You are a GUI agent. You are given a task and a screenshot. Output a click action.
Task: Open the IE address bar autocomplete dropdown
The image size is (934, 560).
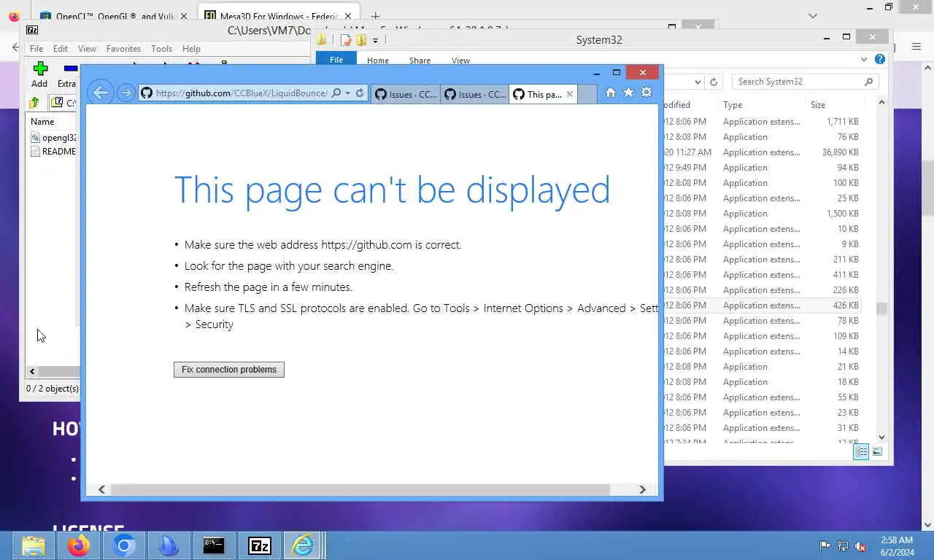point(347,93)
